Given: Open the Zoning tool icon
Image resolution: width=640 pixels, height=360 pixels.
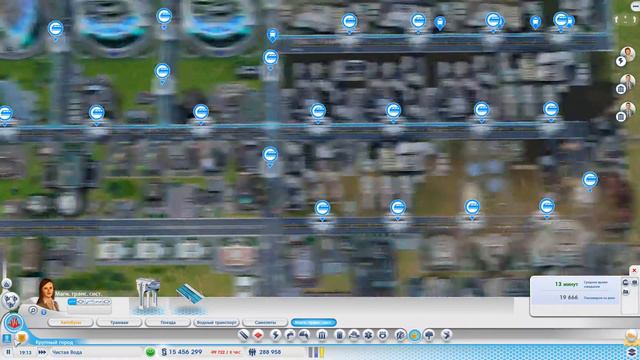Looking at the screenshot, I should 258,335.
